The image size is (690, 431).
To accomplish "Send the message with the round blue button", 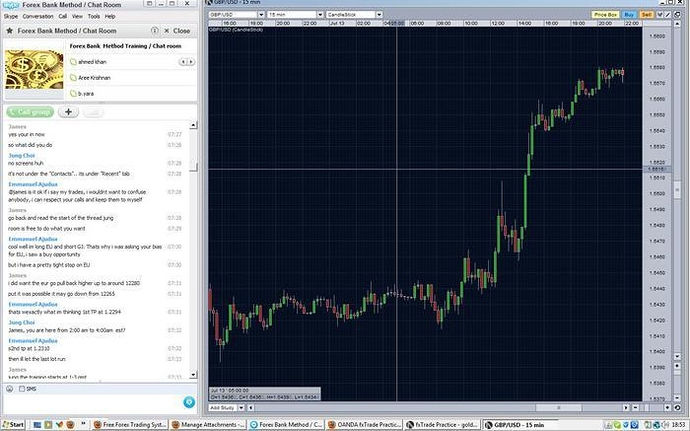I will pos(189,402).
